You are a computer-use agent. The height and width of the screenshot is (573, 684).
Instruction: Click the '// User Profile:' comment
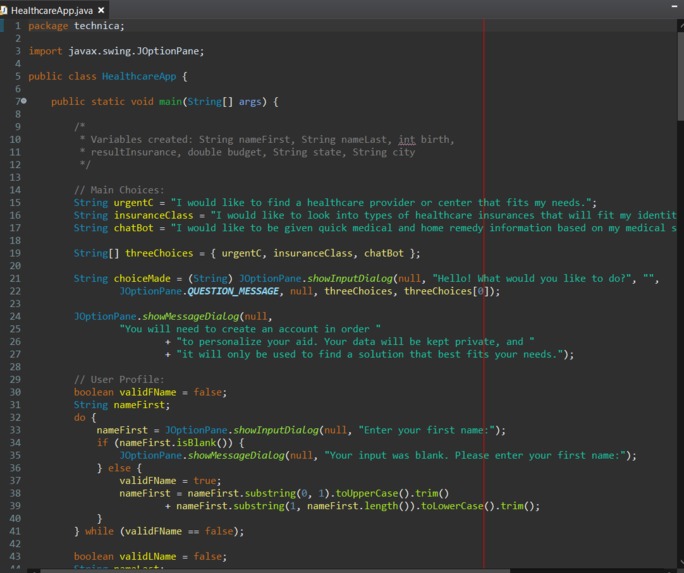pyautogui.click(x=119, y=380)
